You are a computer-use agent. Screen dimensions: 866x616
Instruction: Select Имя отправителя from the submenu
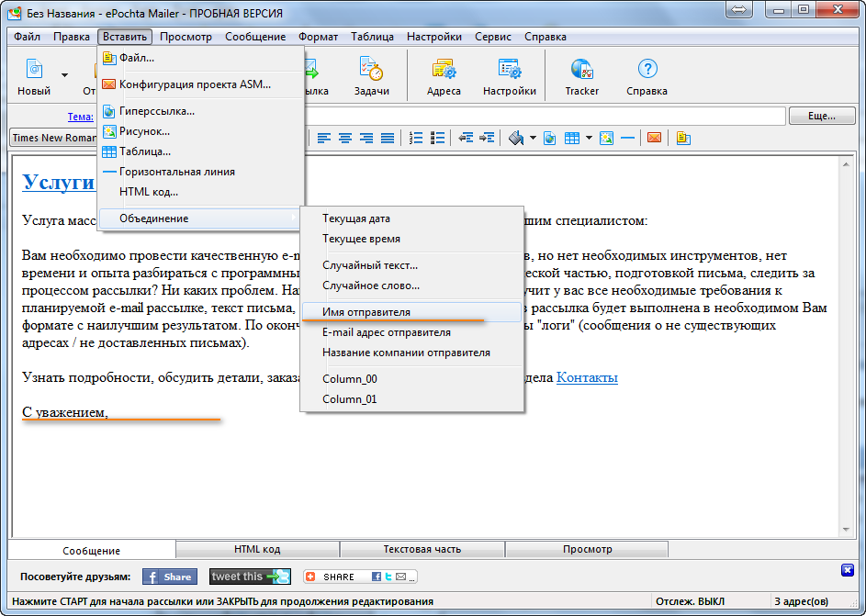pos(412,312)
